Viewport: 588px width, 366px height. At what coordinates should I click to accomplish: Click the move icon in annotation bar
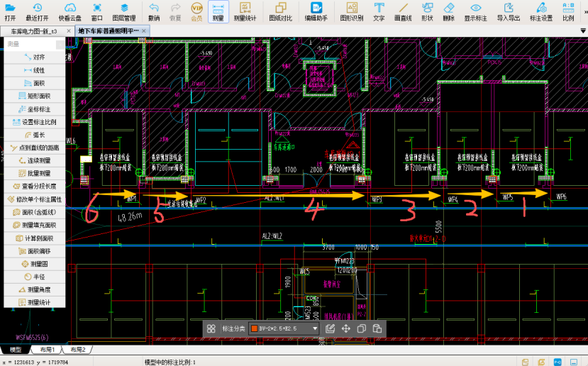coord(346,328)
